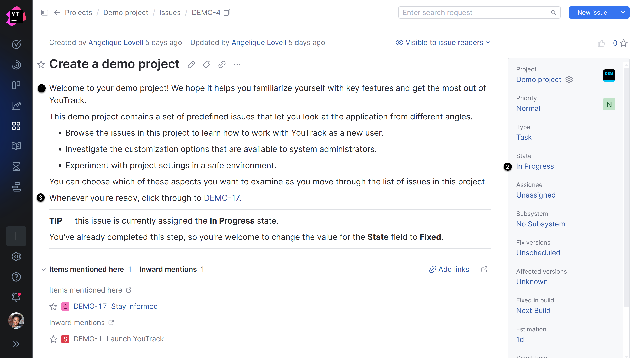
Task: Go to Issues in the breadcrumb
Action: pyautogui.click(x=170, y=13)
